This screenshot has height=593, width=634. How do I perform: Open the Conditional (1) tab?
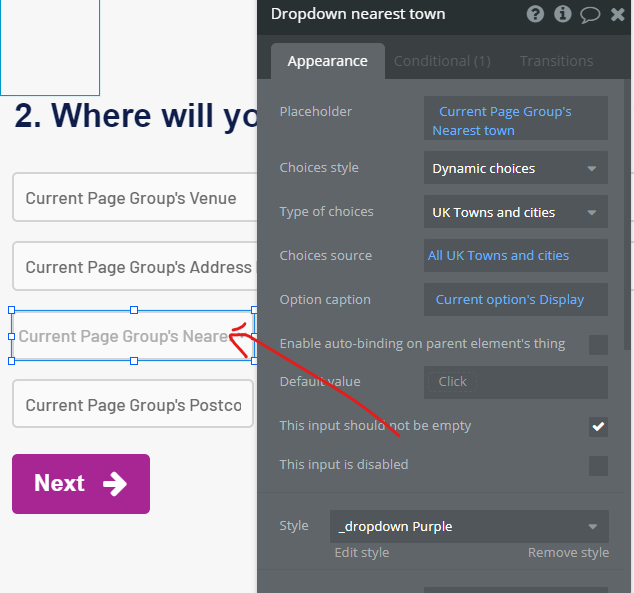coord(442,61)
